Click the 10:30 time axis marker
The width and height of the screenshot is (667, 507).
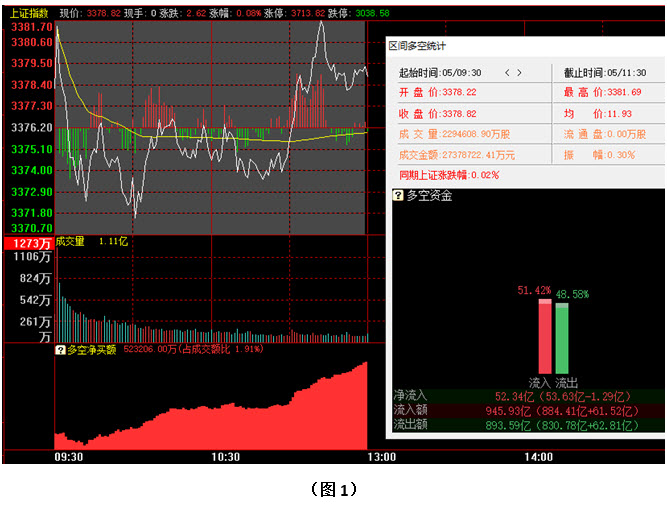pyautogui.click(x=225, y=457)
